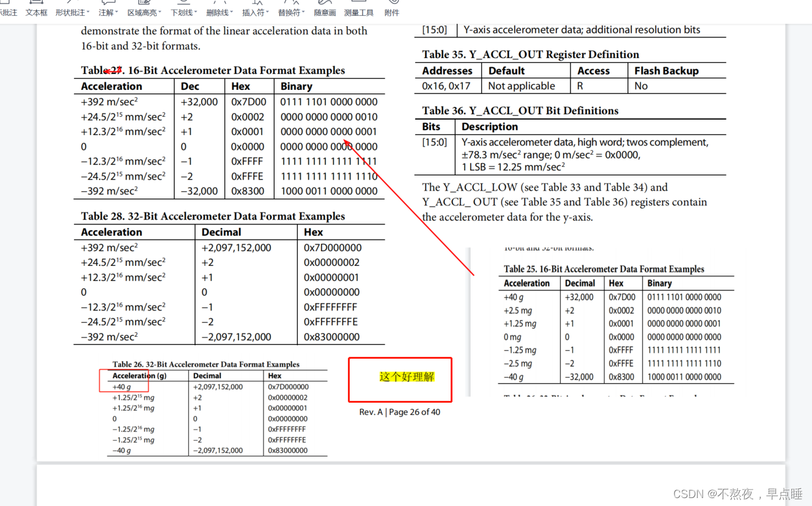Click the 'Addresses' column header in Table 35
Screen dimensions: 812x506
(x=447, y=71)
